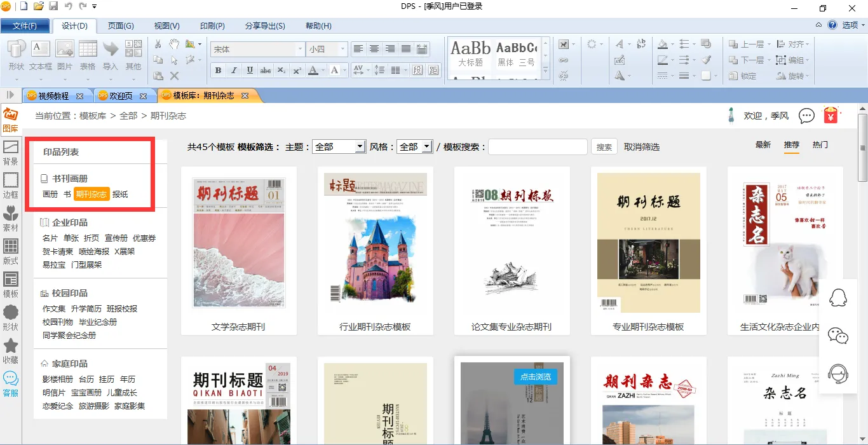
Task: Click the chat message bubble icon
Action: pyautogui.click(x=806, y=116)
